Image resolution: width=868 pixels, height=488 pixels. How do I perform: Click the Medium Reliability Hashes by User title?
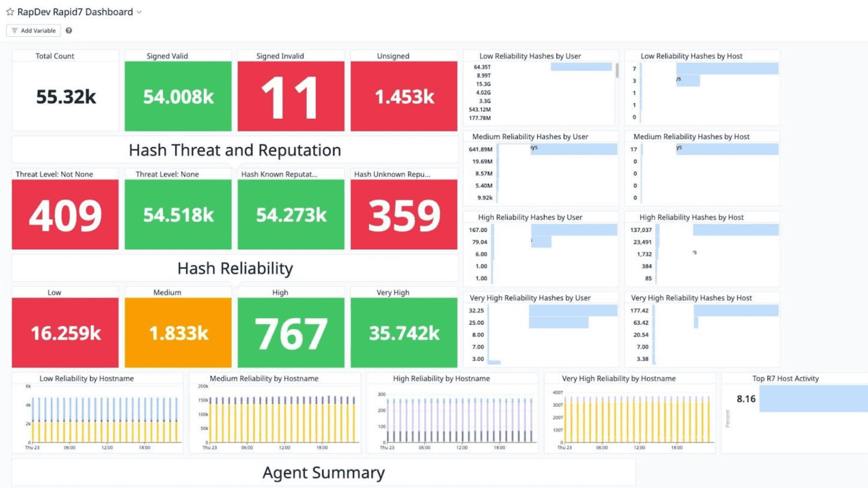tap(530, 136)
